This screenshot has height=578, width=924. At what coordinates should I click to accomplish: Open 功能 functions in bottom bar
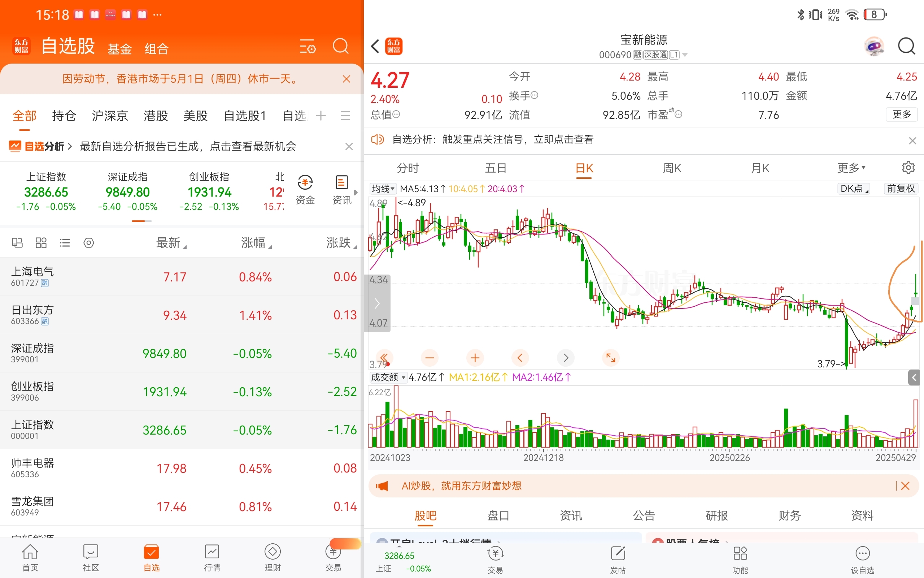click(740, 560)
